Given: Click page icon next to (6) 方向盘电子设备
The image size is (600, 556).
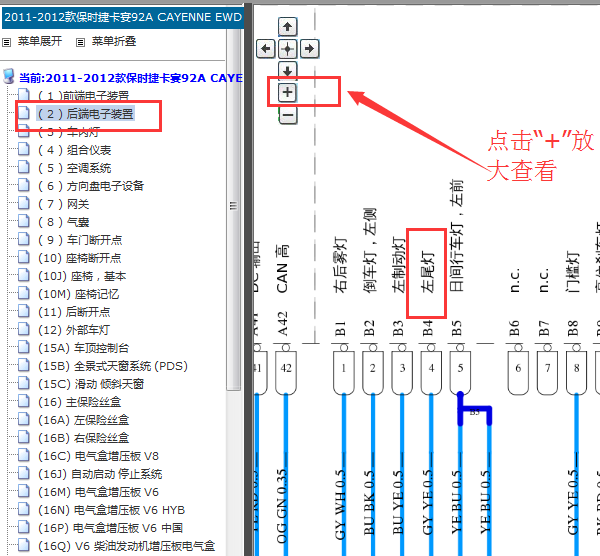Looking at the screenshot, I should tap(24, 184).
